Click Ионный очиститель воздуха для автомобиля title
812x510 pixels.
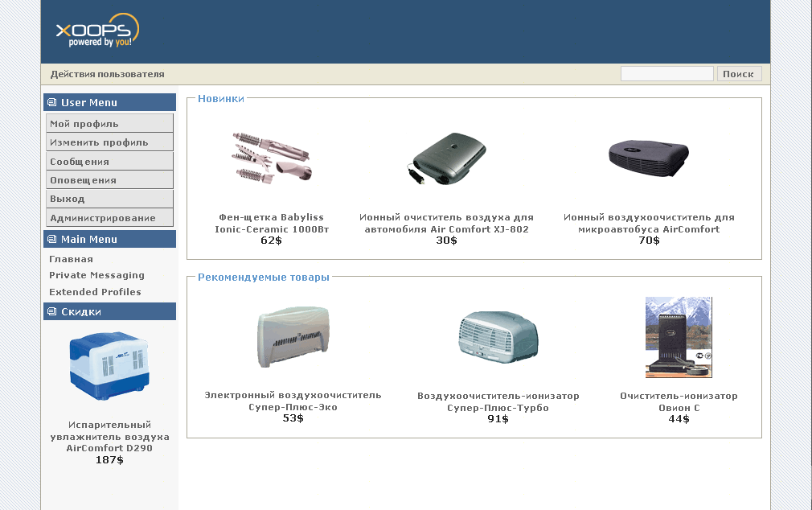(446, 223)
